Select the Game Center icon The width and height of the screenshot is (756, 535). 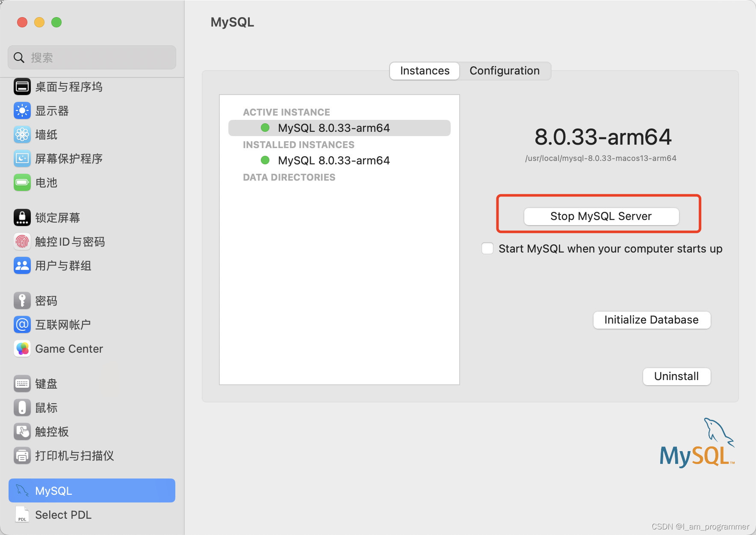coord(22,349)
